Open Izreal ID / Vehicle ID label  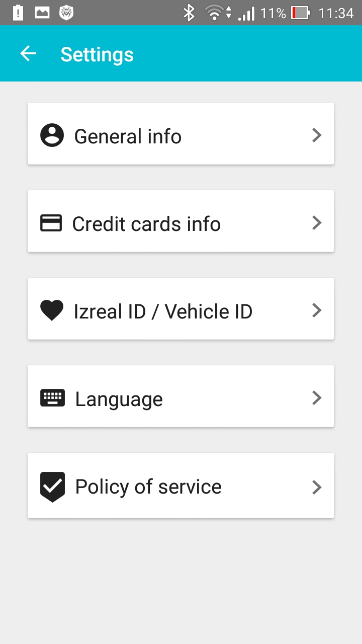click(x=163, y=311)
